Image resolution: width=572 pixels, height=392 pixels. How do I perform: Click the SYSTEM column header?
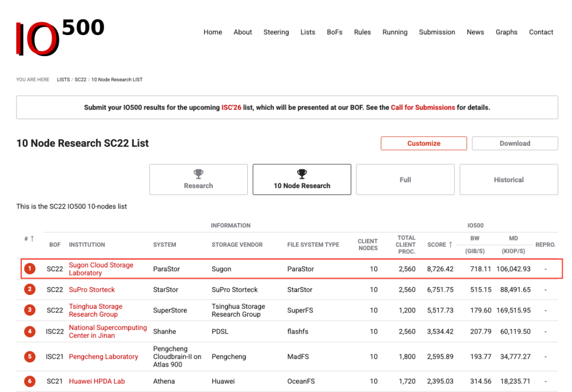165,245
